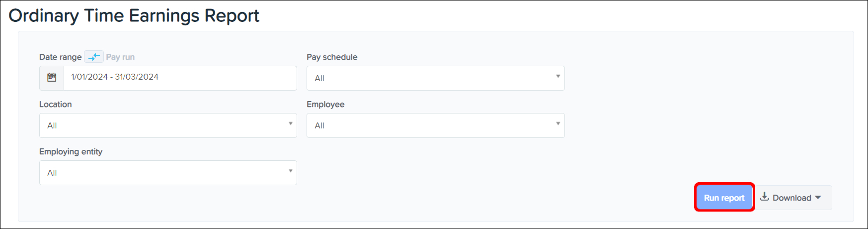Screen dimensions: 868x229
Task: Click the date range field showing 1/01/2024 - 31/03/2024
Action: [x=180, y=78]
